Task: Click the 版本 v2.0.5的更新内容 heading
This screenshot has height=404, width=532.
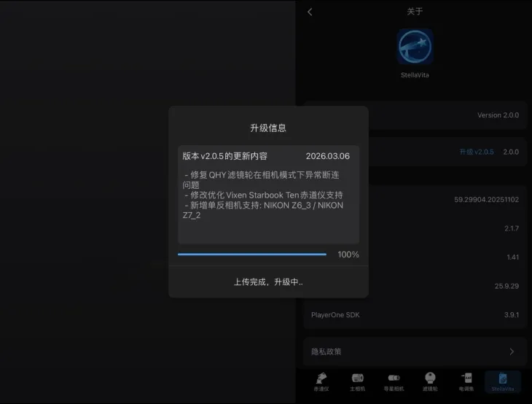Action: [225, 156]
